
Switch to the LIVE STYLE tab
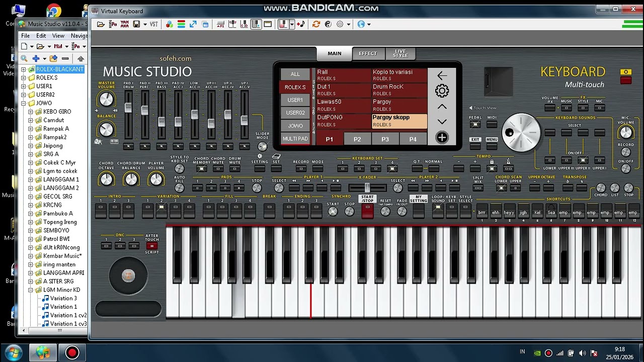pyautogui.click(x=400, y=53)
